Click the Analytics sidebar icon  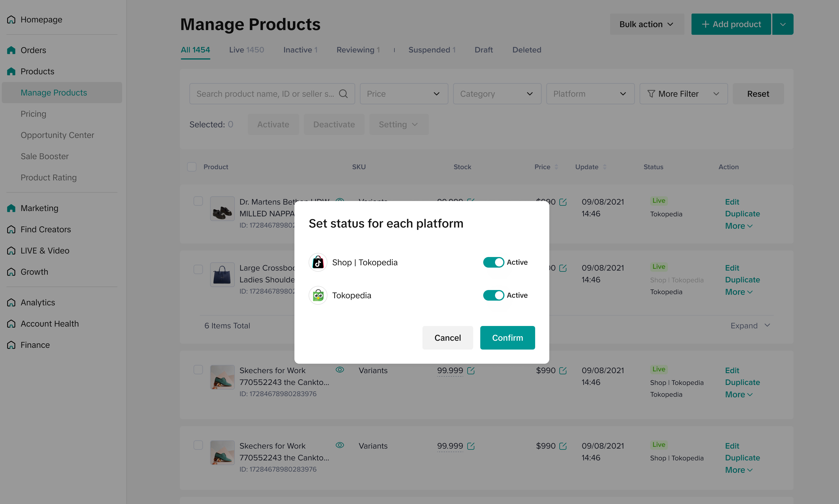pos(11,302)
